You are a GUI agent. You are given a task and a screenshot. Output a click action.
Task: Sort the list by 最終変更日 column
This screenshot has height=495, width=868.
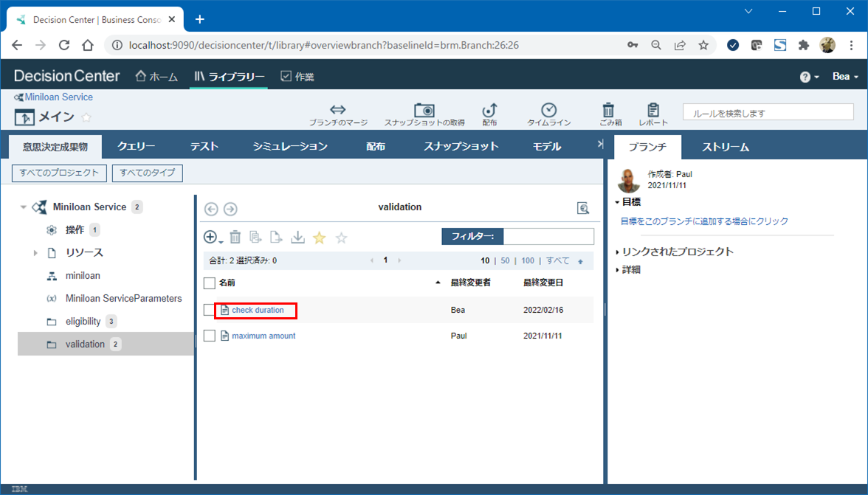coord(543,283)
